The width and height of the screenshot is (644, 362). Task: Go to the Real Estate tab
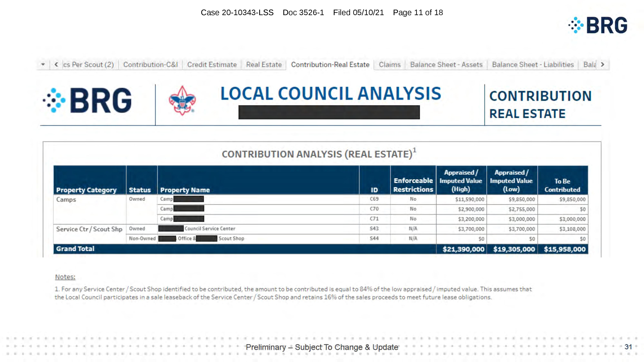(264, 65)
